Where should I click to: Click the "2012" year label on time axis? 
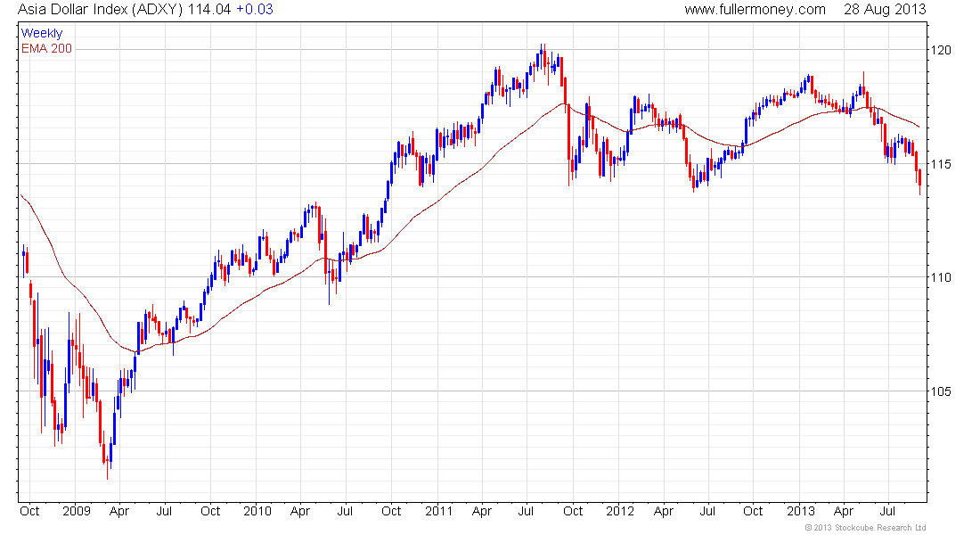(x=619, y=511)
